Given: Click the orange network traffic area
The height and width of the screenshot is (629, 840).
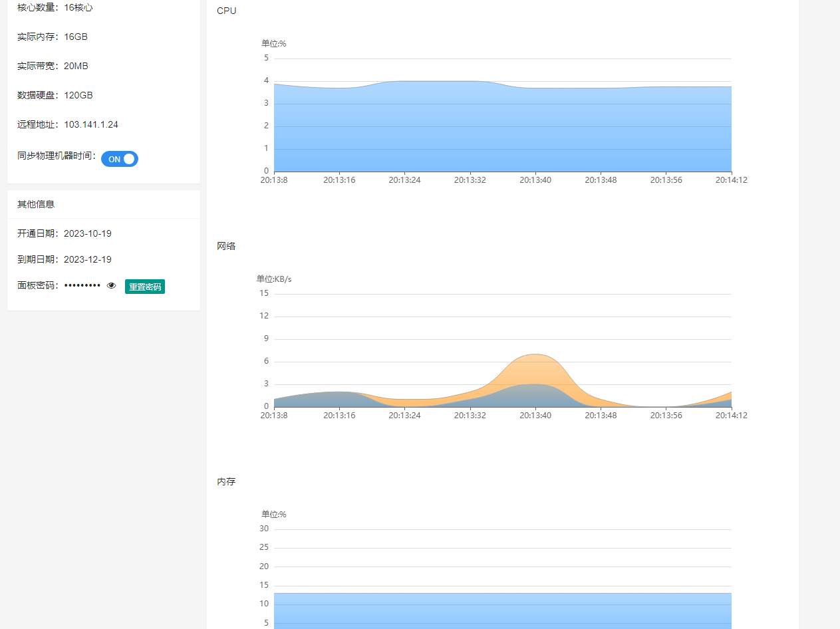Looking at the screenshot, I should tap(535, 369).
